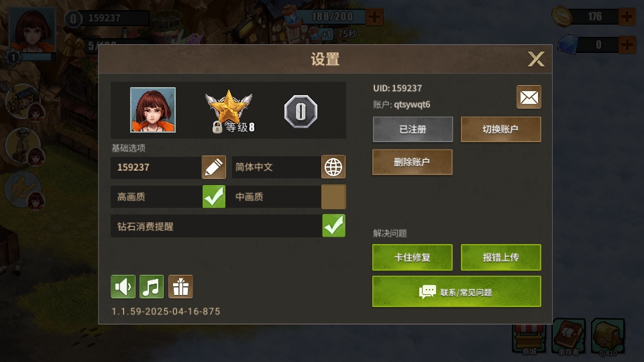The image size is (644, 362).
Task: Toggle music with the note icon
Action: click(152, 286)
